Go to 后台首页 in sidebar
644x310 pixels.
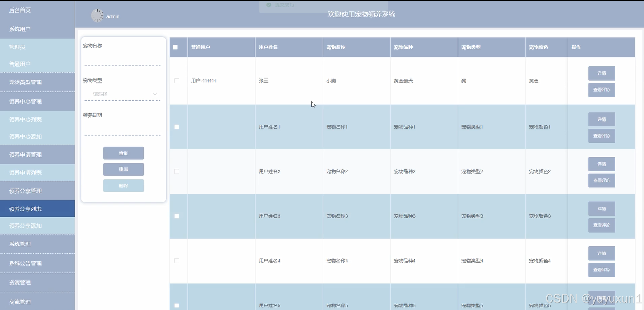(37, 10)
